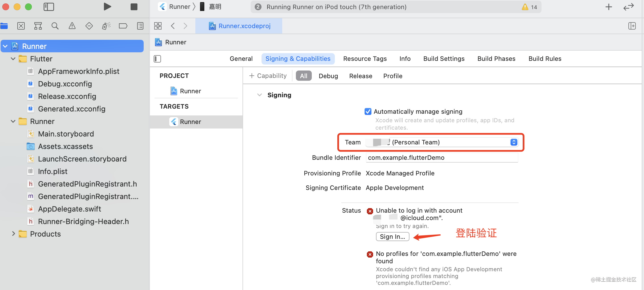Enable Automatically manage signing checkbox
The width and height of the screenshot is (644, 290).
[368, 111]
